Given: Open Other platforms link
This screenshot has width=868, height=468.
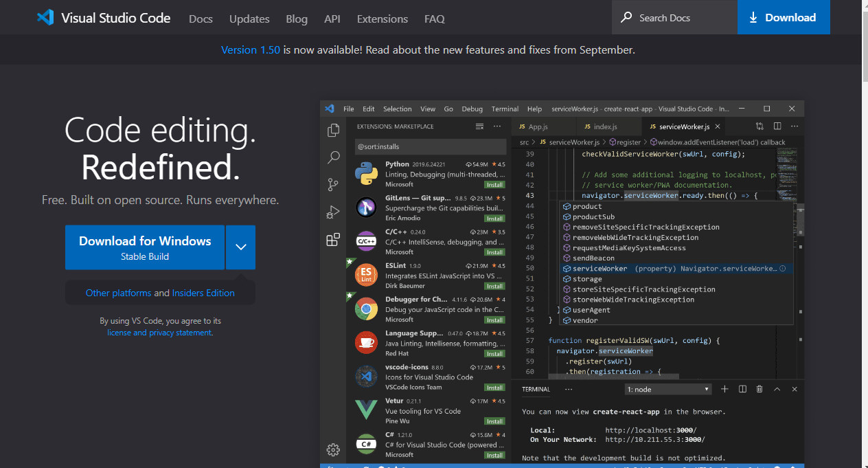Looking at the screenshot, I should pyautogui.click(x=118, y=293).
